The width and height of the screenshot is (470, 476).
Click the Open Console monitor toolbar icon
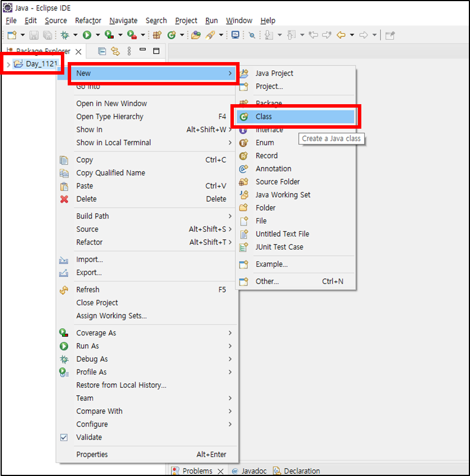235,35
